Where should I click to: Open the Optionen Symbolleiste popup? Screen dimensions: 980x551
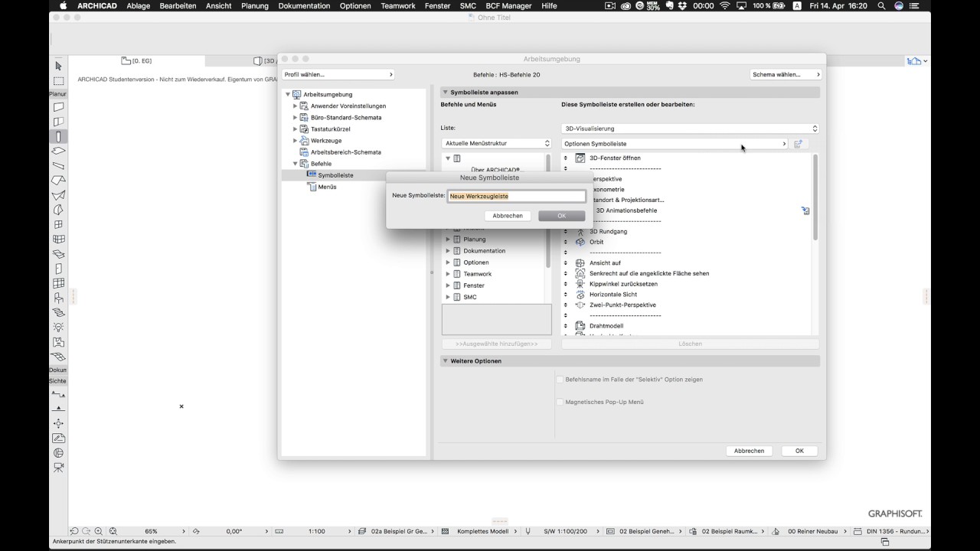(x=675, y=144)
